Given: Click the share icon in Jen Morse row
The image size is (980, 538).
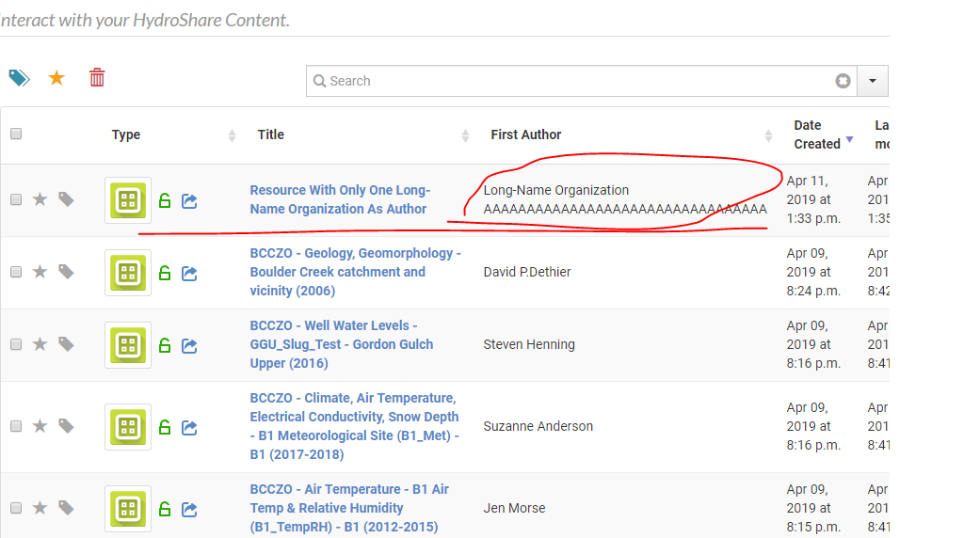Looking at the screenshot, I should point(189,509).
